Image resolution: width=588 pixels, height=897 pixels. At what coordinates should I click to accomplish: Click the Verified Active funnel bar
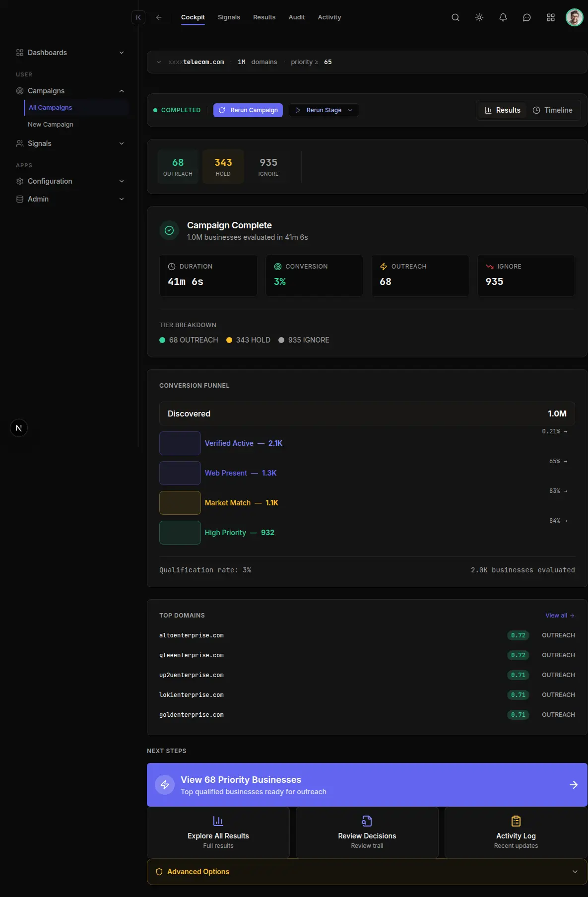[180, 443]
